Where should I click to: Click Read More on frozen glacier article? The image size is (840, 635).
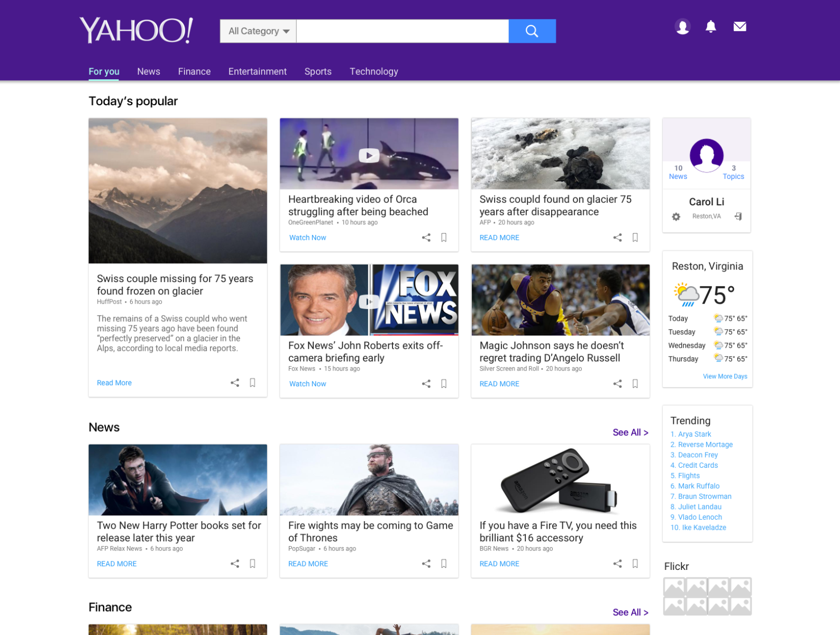pos(114,383)
